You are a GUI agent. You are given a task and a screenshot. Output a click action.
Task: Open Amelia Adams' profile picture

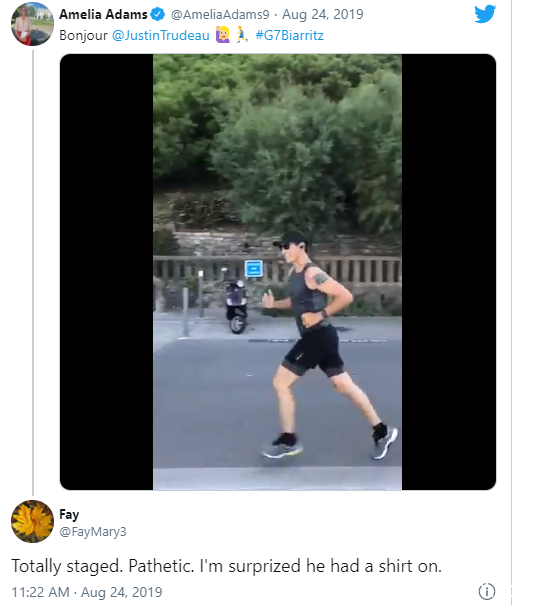click(x=32, y=24)
